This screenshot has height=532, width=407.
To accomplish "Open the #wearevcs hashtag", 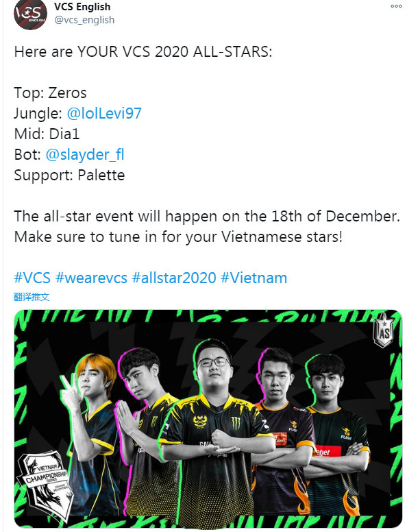I will [91, 278].
